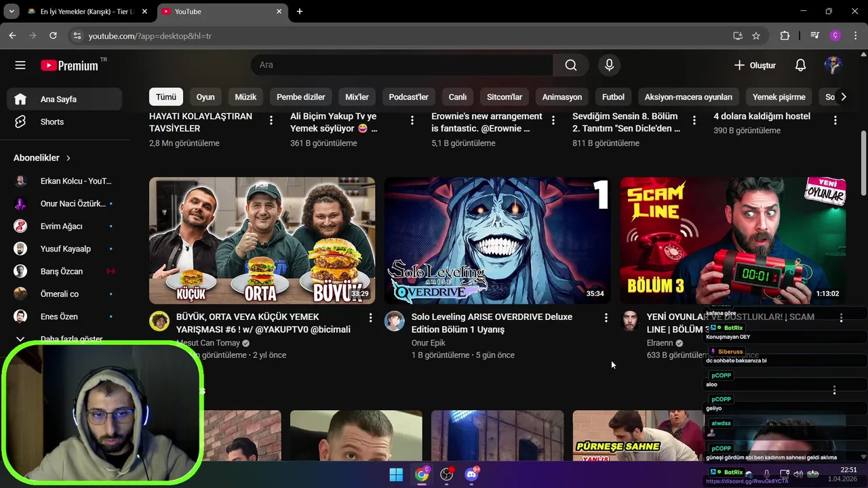Click the Onur Epik channel name
The height and width of the screenshot is (488, 868).
428,343
